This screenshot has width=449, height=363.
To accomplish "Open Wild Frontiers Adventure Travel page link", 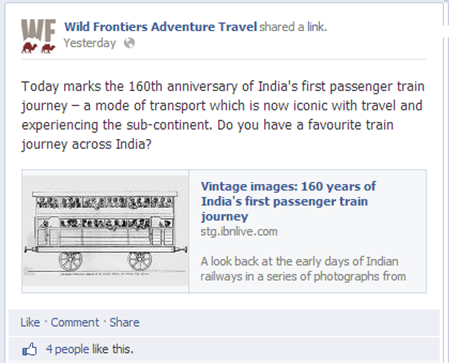I will [161, 27].
